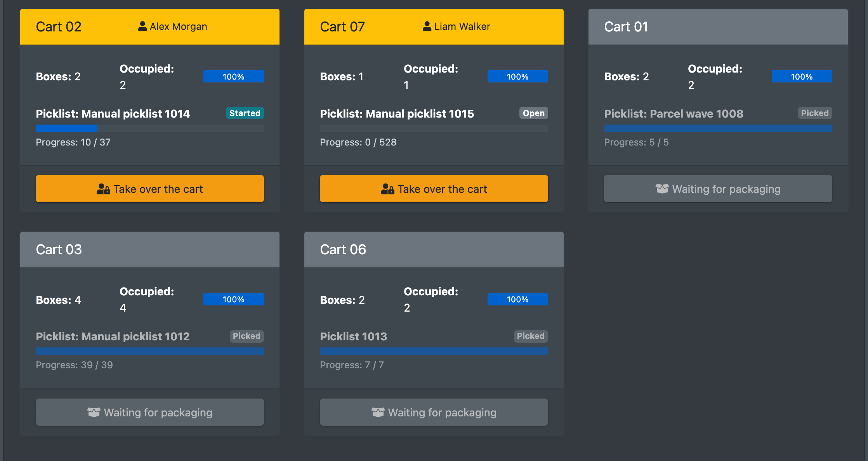The width and height of the screenshot is (868, 461).
Task: Select the Cart 03 header title
Action: coord(59,250)
